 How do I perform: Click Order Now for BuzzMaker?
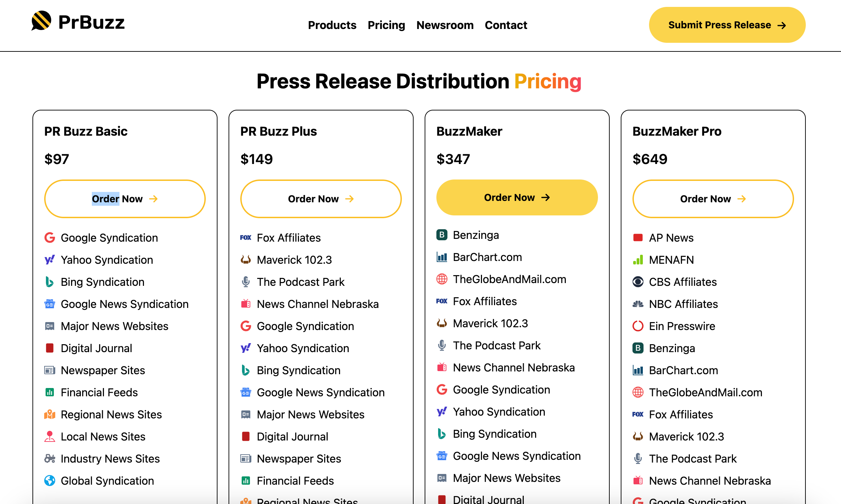coord(516,197)
